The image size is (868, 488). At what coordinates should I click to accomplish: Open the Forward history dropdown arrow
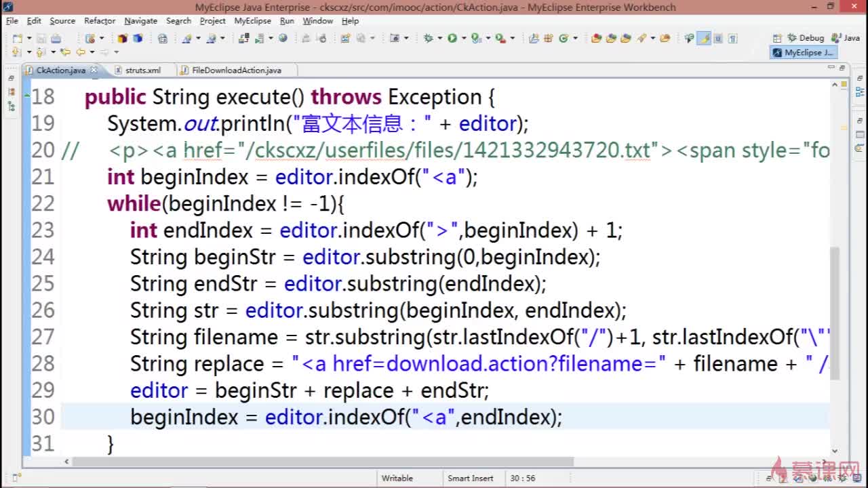click(x=116, y=52)
